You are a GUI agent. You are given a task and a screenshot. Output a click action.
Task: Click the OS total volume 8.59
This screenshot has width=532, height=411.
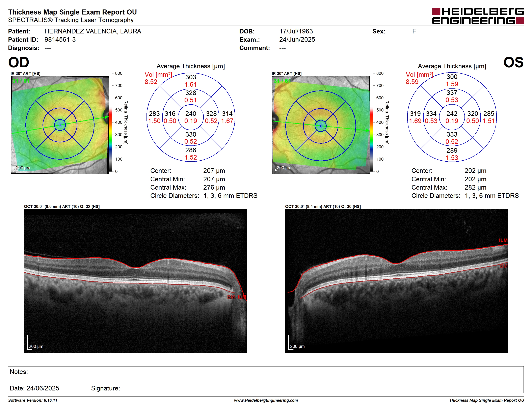[x=412, y=82]
